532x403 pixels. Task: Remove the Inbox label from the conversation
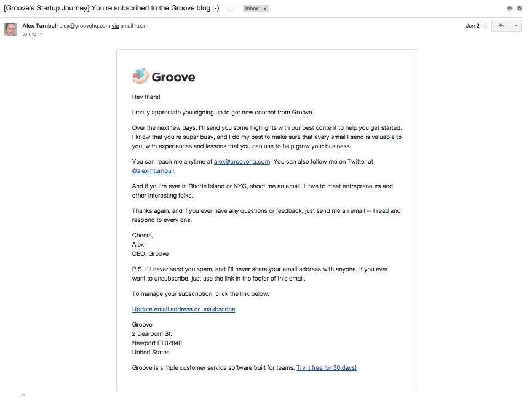pyautogui.click(x=264, y=9)
